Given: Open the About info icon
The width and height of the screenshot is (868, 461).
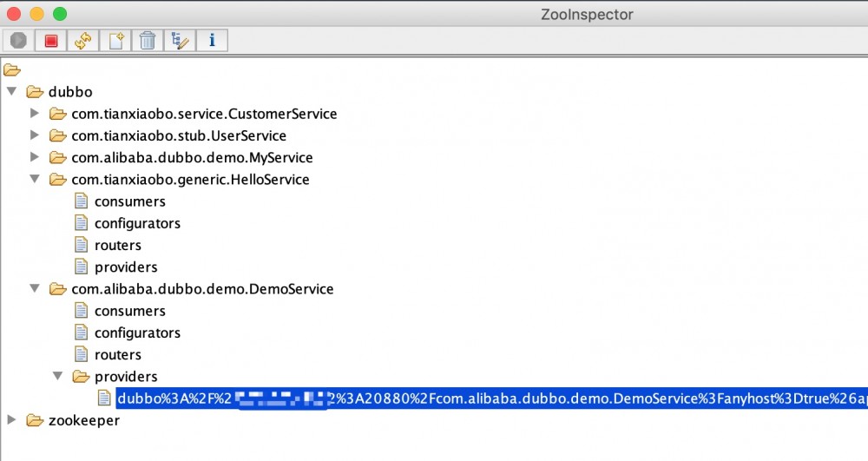Looking at the screenshot, I should [x=212, y=41].
